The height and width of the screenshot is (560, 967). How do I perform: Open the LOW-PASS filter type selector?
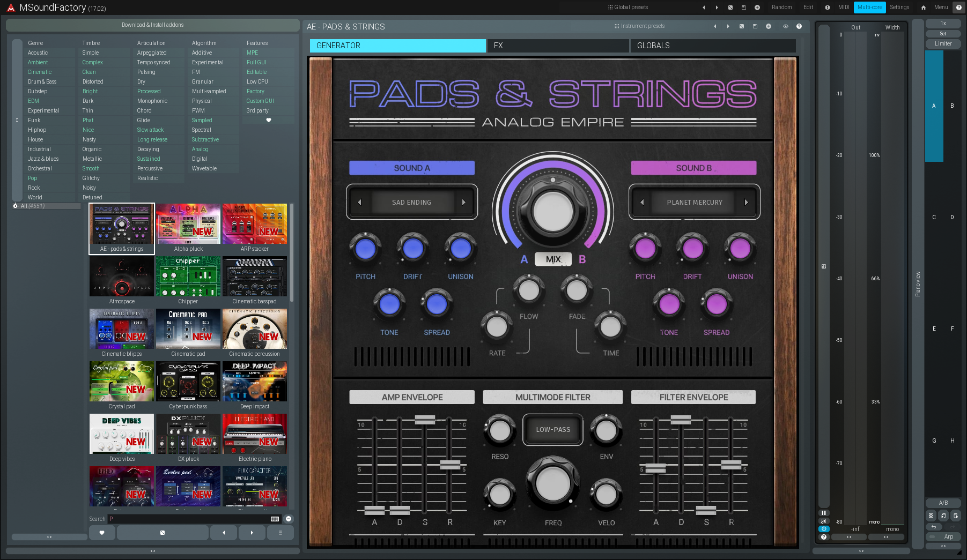(552, 430)
